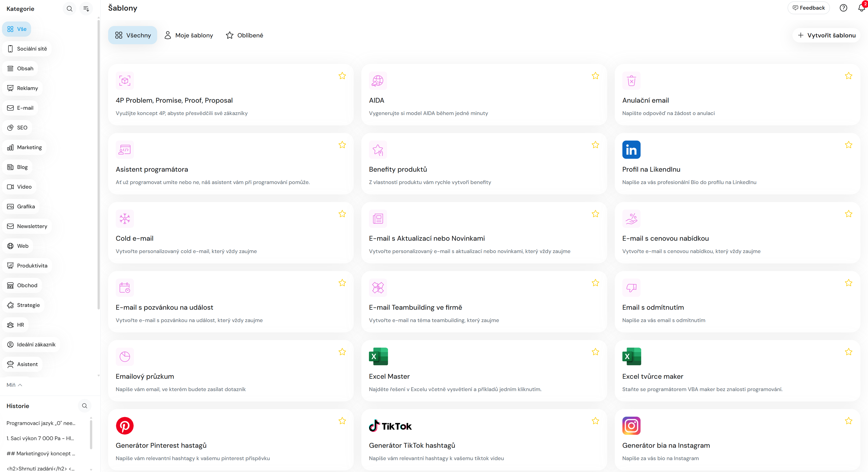Click the Pinterest logo on the hashtag generator card
Image resolution: width=868 pixels, height=472 pixels.
click(x=125, y=426)
